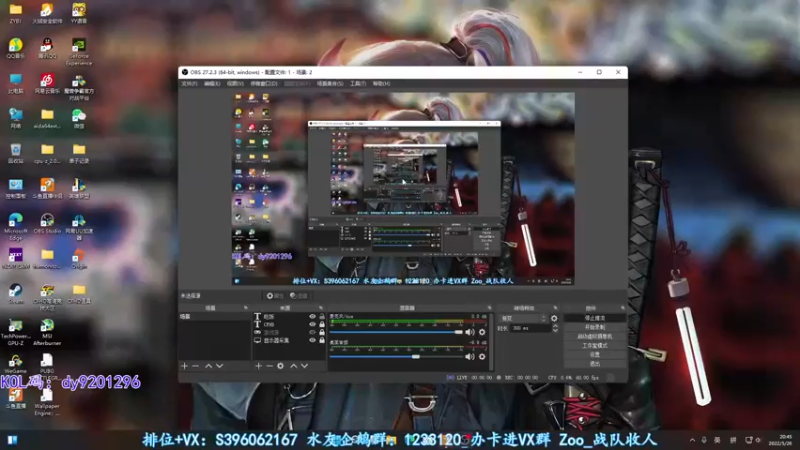Move the scene up in the Scenes panel

click(208, 366)
